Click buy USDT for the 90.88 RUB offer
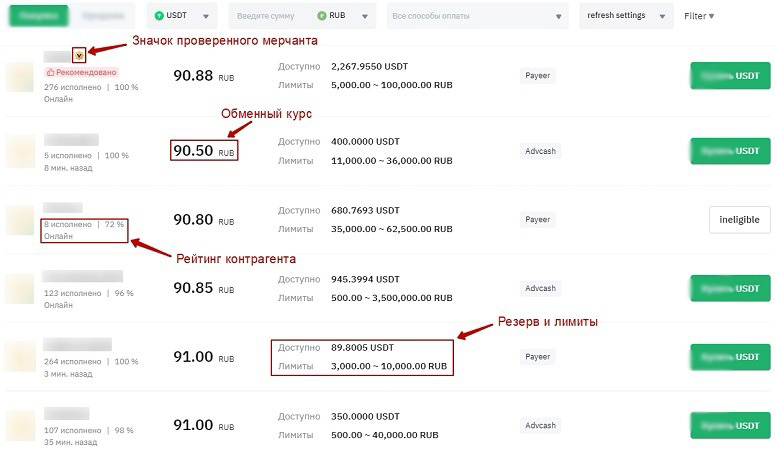This screenshot has height=458, width=775. [x=729, y=76]
